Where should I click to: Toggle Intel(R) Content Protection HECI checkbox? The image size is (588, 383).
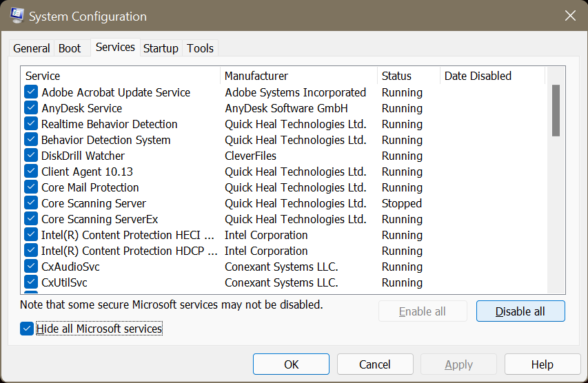click(x=31, y=235)
